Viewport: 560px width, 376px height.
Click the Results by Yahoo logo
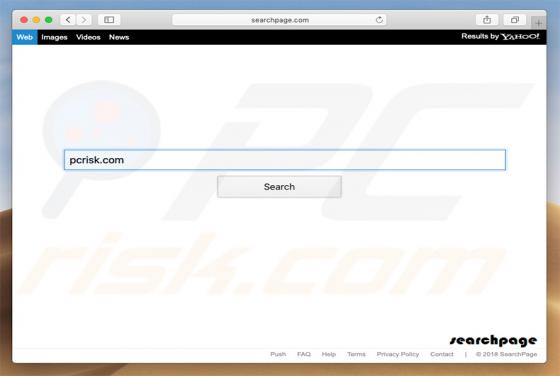500,36
